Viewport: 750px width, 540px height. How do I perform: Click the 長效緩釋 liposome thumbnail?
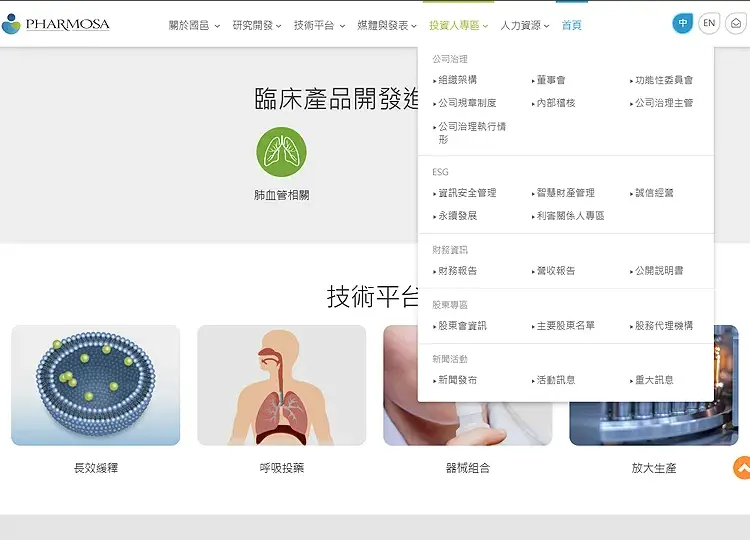click(96, 385)
